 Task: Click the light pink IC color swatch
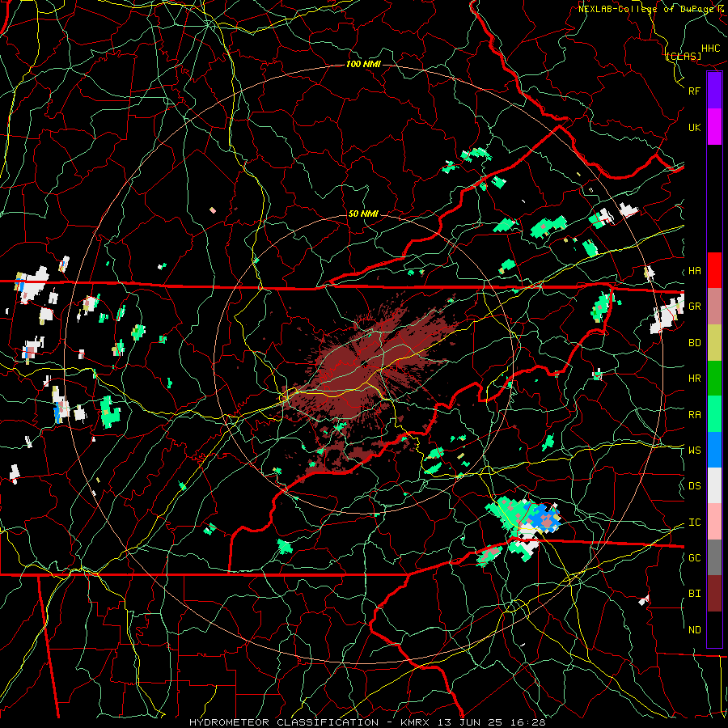[714, 522]
